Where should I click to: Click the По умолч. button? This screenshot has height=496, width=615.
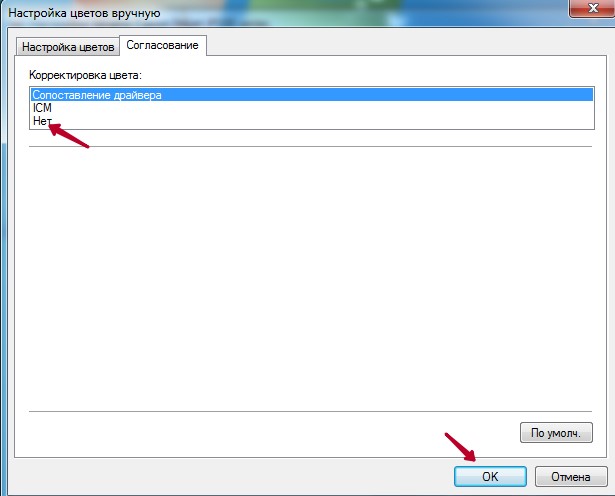[x=556, y=433]
